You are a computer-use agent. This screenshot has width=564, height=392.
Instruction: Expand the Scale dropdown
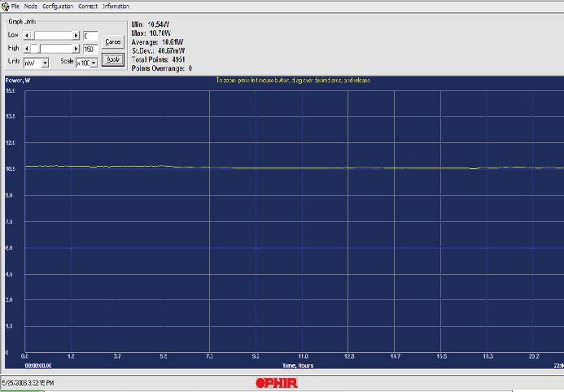[94, 62]
